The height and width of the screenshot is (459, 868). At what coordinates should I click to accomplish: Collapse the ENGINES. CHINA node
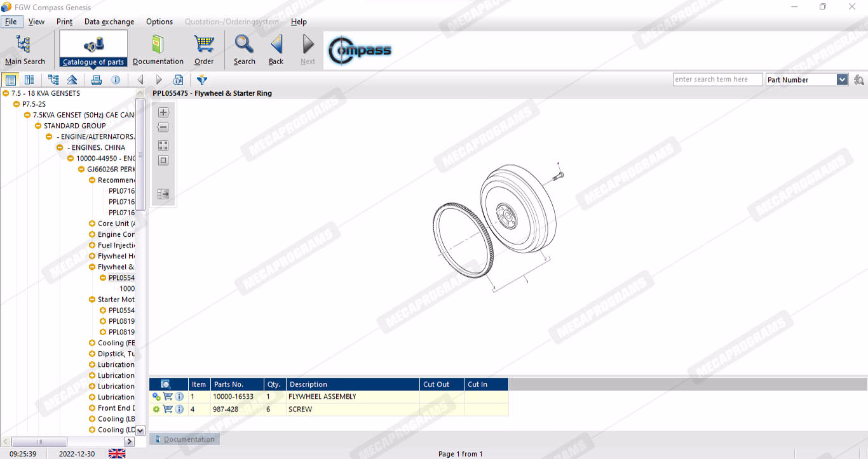point(60,147)
